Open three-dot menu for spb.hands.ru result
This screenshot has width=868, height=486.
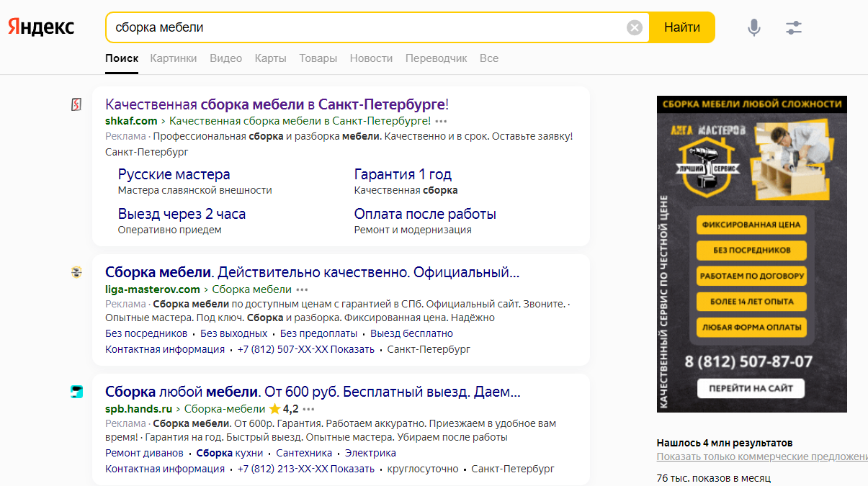(310, 408)
